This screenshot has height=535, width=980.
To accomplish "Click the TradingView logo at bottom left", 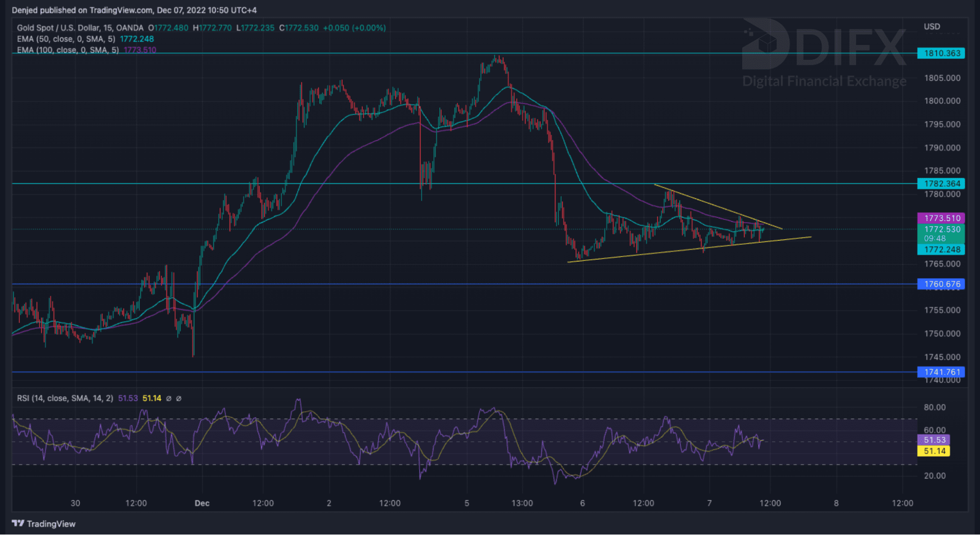I will (x=44, y=524).
